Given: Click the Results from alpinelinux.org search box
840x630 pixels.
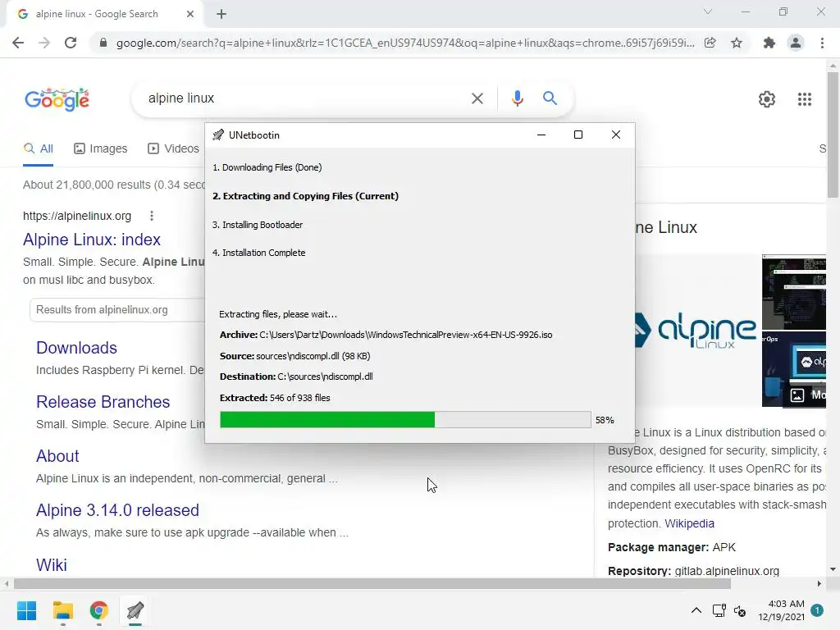Looking at the screenshot, I should tap(118, 309).
